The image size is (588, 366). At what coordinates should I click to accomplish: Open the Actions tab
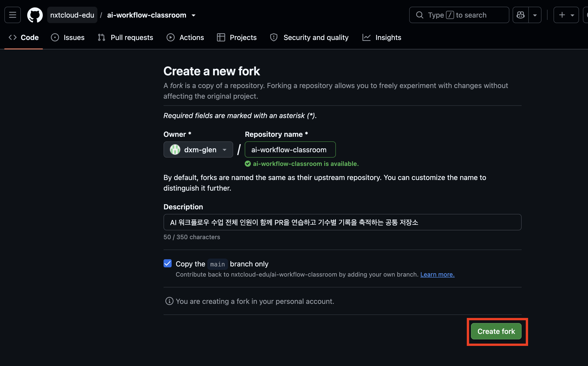(x=185, y=37)
